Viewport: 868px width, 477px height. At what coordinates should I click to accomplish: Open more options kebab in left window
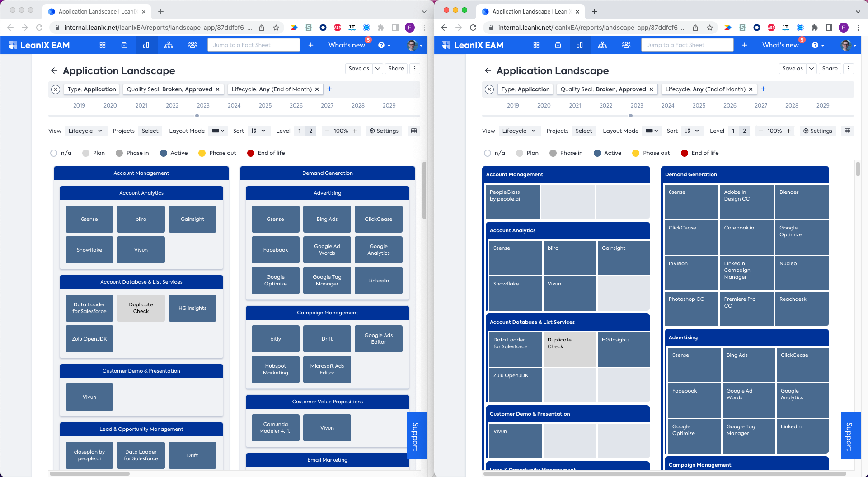click(x=415, y=69)
